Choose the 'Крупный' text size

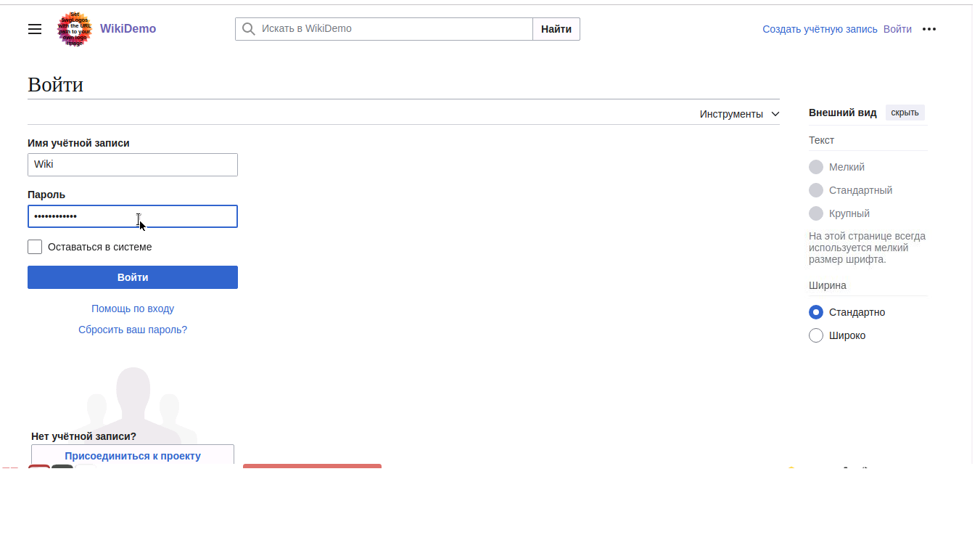click(816, 213)
